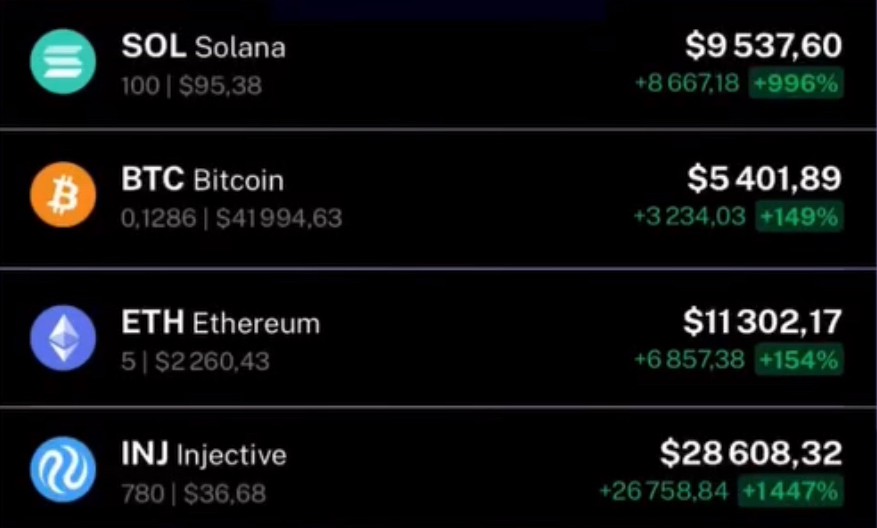Select the +6 857,38 Ethereum profit amount
877x528 pixels.
click(690, 360)
